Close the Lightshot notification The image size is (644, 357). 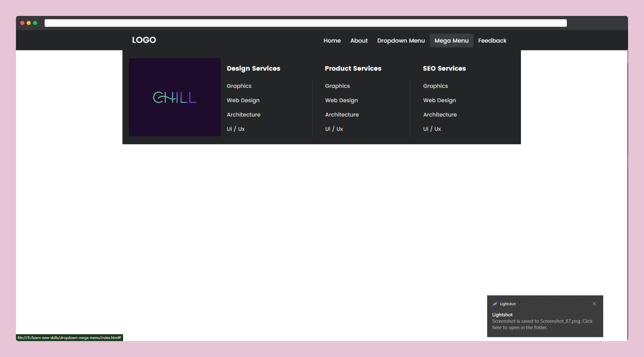tap(594, 304)
